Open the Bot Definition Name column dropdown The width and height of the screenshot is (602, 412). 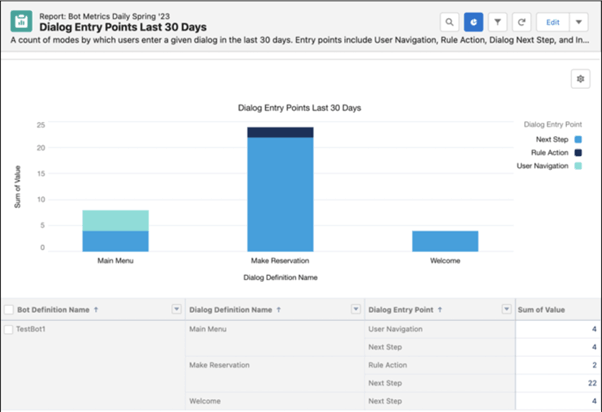(x=177, y=310)
